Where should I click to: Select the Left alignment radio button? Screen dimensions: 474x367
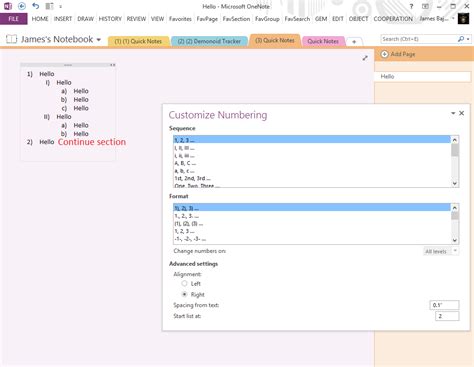pyautogui.click(x=184, y=283)
